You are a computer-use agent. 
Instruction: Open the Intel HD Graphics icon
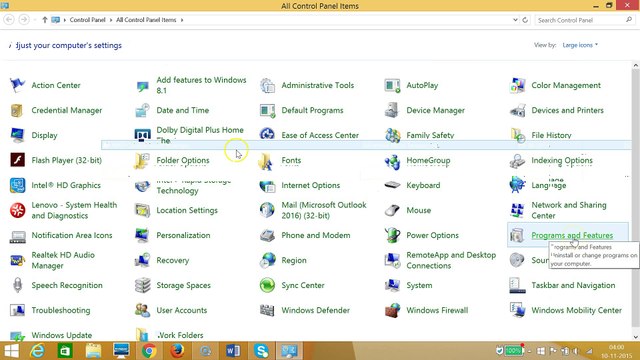pyautogui.click(x=17, y=185)
